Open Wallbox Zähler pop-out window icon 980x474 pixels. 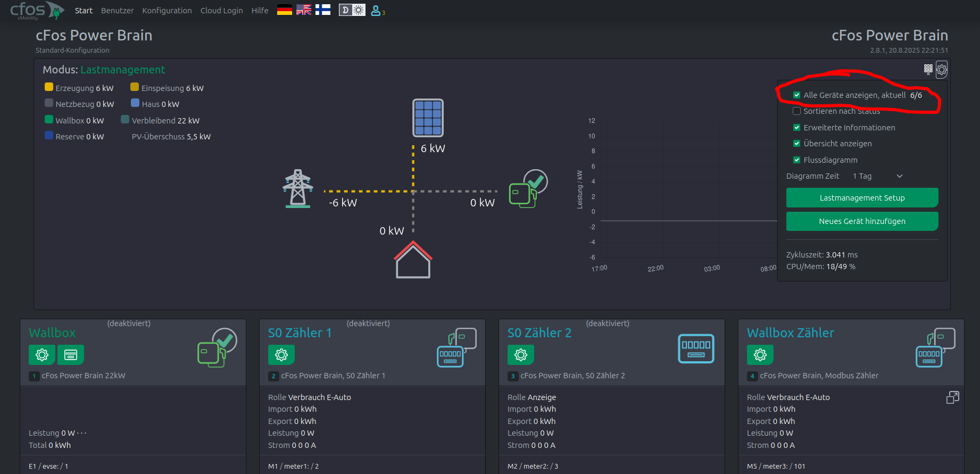click(x=953, y=397)
